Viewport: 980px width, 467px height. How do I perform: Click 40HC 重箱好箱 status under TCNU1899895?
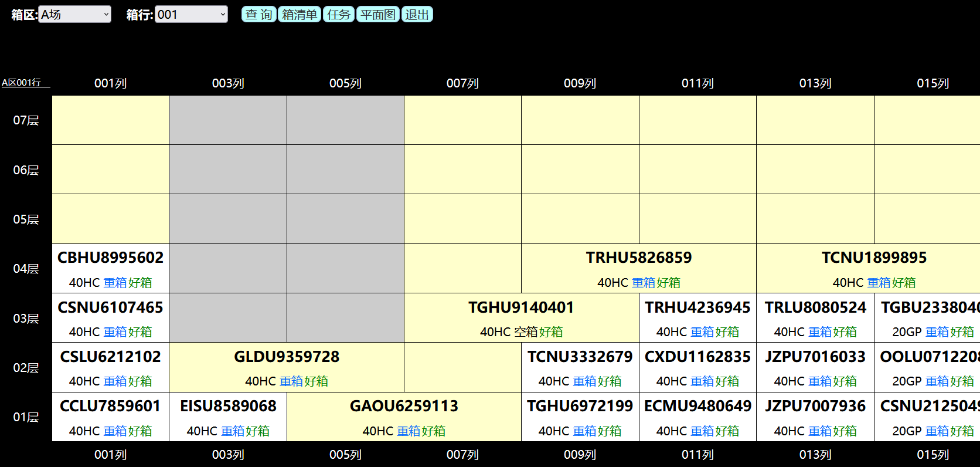pyautogui.click(x=874, y=283)
